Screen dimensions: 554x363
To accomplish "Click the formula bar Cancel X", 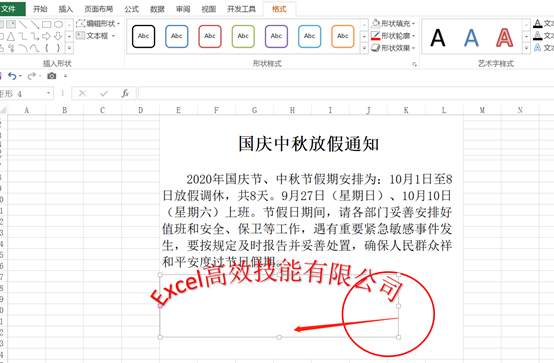I will pyautogui.click(x=82, y=93).
